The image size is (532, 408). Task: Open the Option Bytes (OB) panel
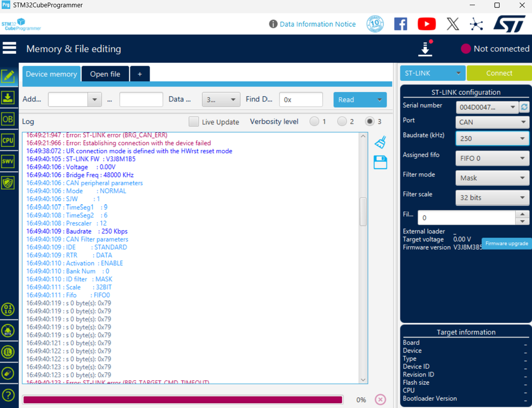coord(8,119)
